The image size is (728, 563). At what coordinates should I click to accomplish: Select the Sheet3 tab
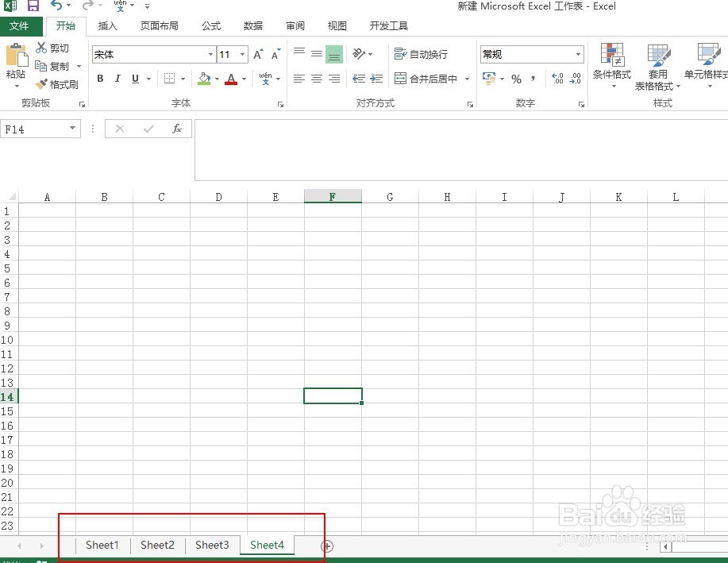(212, 546)
